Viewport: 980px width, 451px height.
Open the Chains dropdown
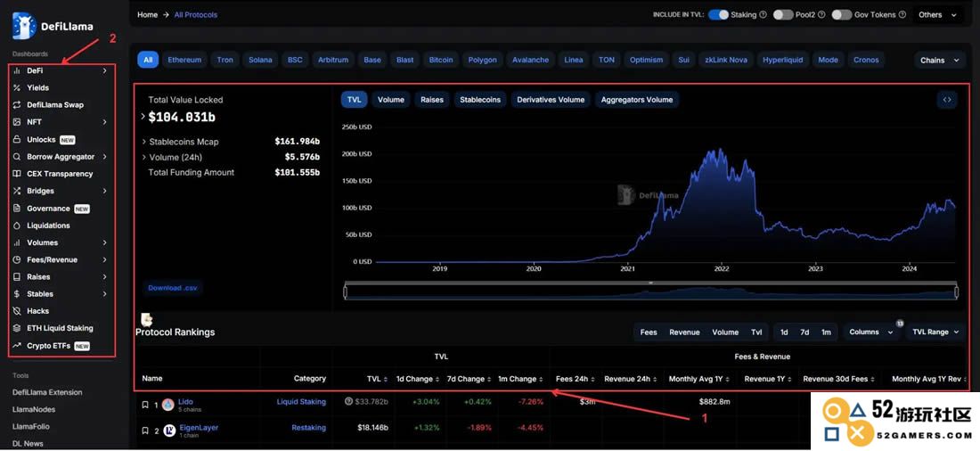coord(939,61)
